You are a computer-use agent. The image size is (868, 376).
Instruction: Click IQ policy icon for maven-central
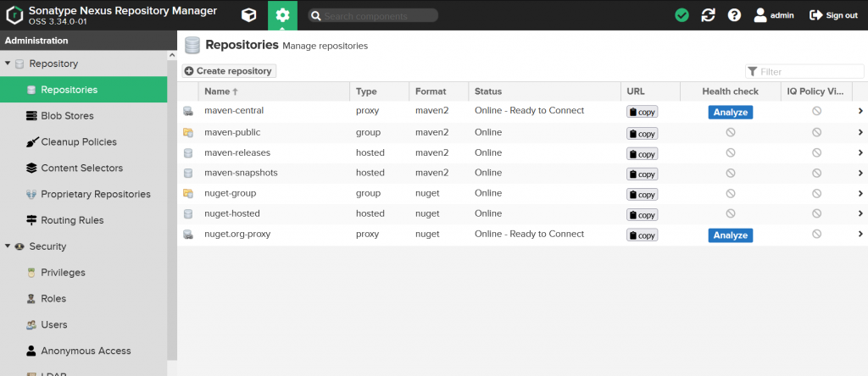[816, 111]
